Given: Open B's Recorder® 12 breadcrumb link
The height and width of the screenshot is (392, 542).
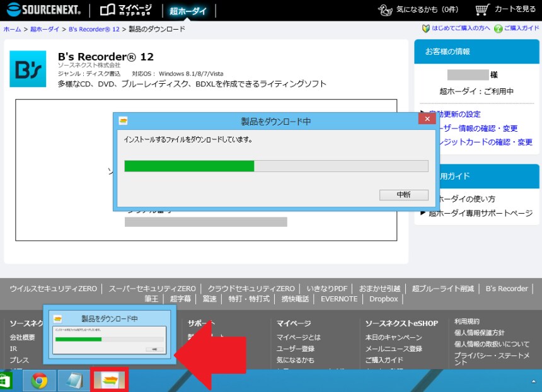Looking at the screenshot, I should pyautogui.click(x=94, y=29).
